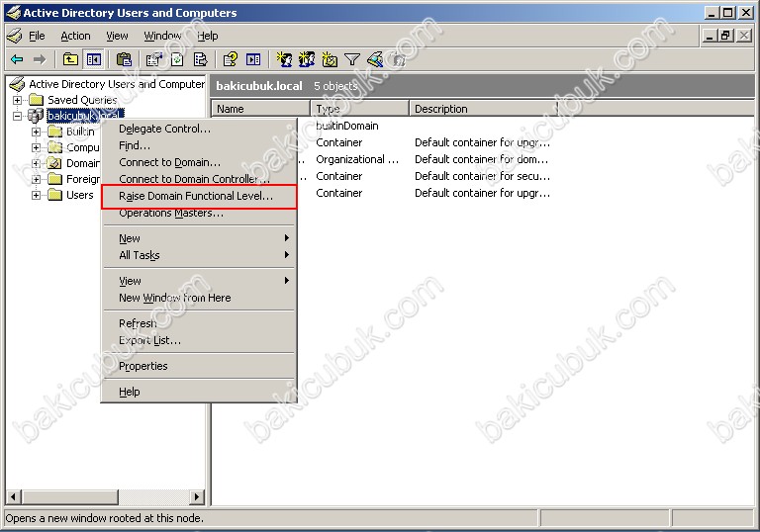The image size is (760, 532).
Task: Select Export List in context menu
Action: click(199, 340)
